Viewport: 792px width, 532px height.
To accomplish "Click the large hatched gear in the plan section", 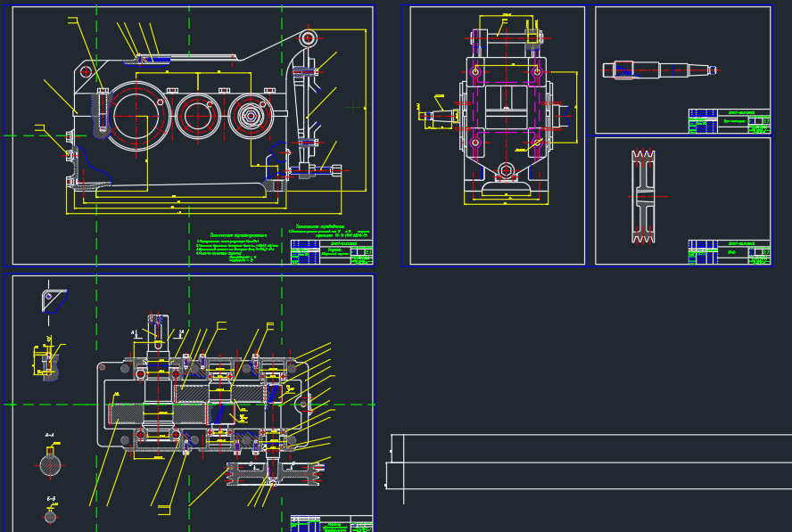I will pos(159,413).
